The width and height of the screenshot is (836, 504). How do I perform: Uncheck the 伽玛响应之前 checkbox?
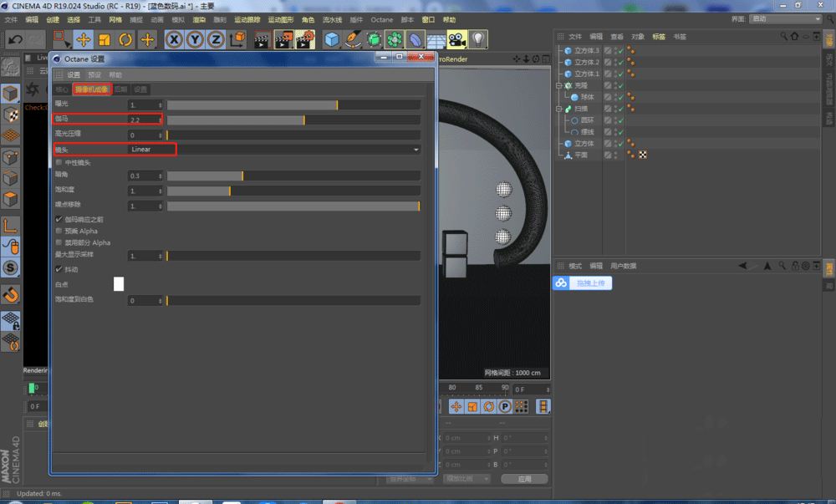59,219
